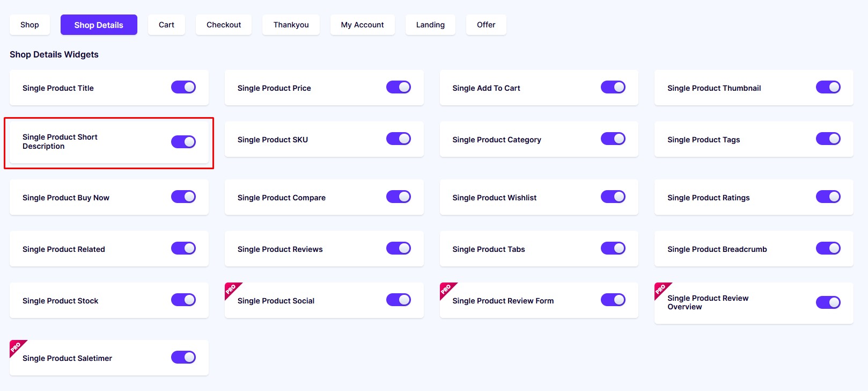Click PRO badge on Single Product Saletimer
This screenshot has height=391, width=868.
click(17, 347)
